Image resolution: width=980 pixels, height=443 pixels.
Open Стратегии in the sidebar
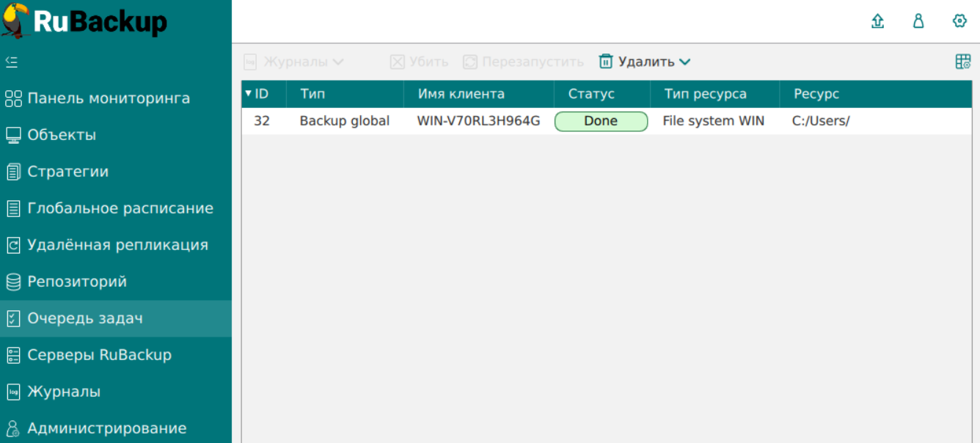67,172
